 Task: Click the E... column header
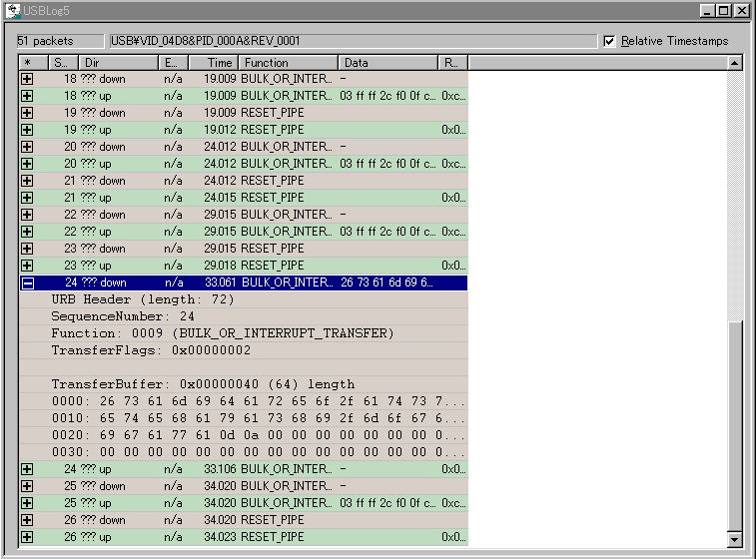(x=174, y=63)
